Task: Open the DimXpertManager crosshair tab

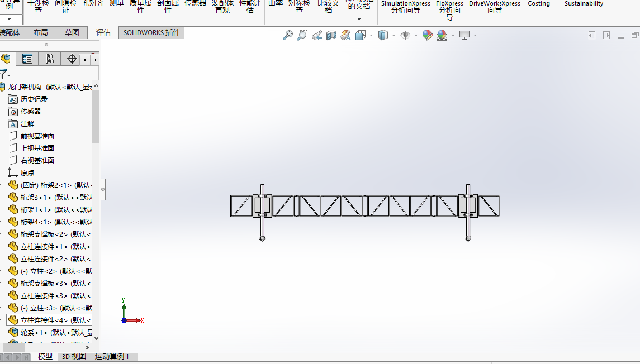Action: (72, 59)
